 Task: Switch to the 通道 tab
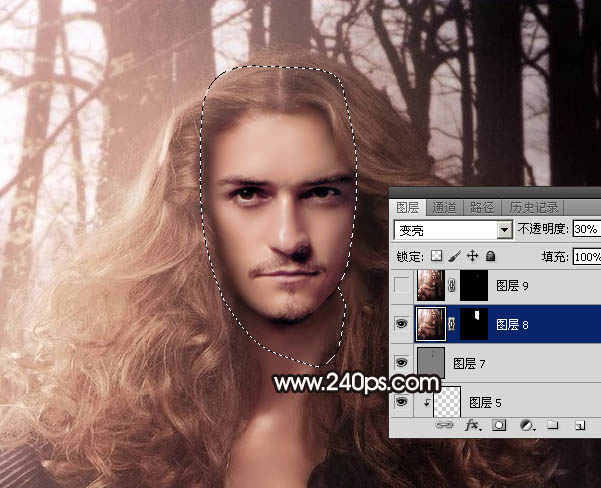(x=445, y=207)
